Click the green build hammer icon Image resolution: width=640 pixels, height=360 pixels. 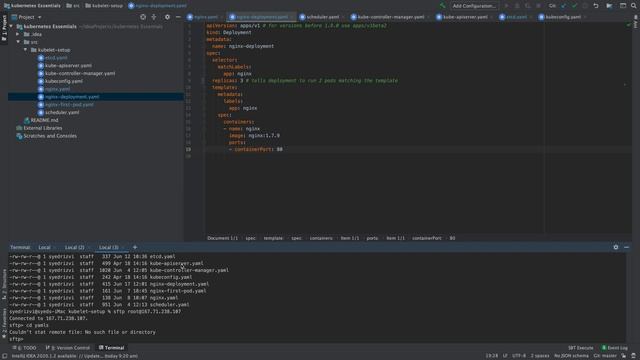click(442, 6)
